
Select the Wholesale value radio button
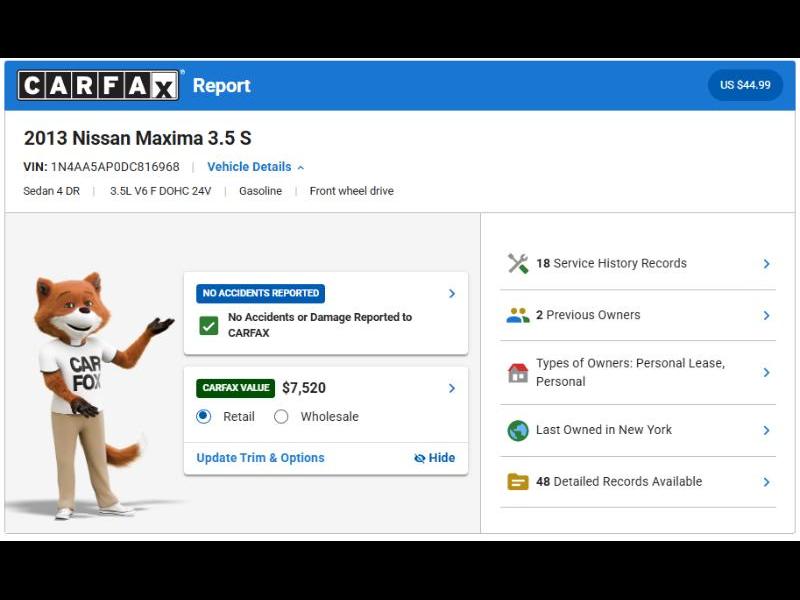pos(281,416)
